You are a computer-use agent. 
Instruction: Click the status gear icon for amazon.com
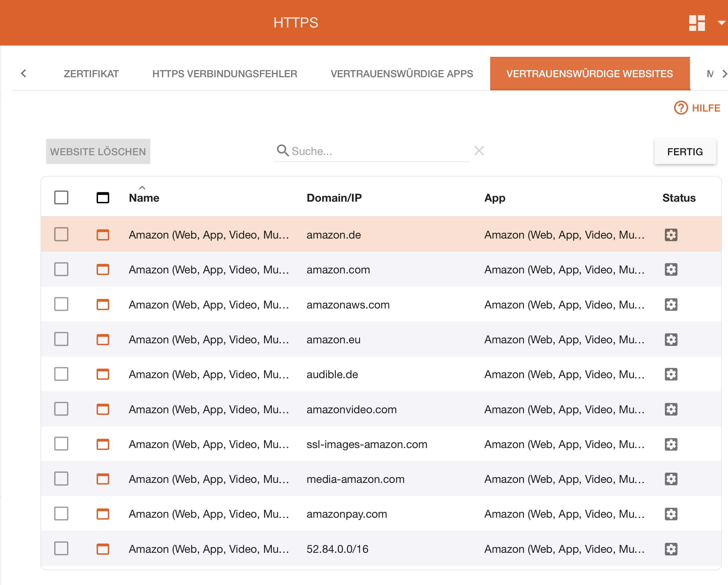(x=671, y=270)
